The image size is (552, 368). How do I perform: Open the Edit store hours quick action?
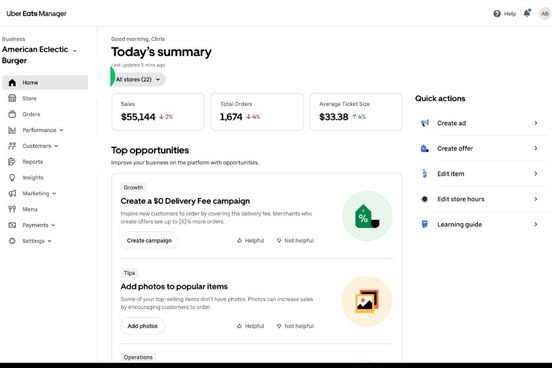(480, 199)
